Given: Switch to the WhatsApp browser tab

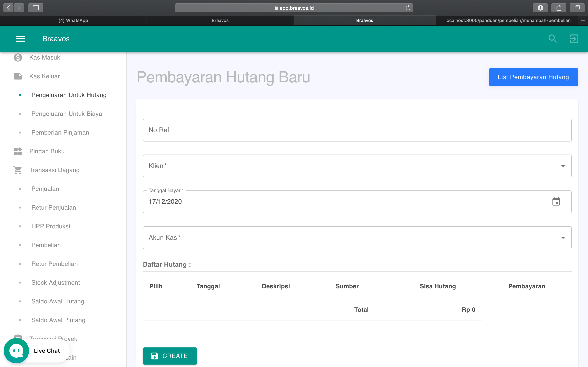Looking at the screenshot, I should pyautogui.click(x=73, y=20).
